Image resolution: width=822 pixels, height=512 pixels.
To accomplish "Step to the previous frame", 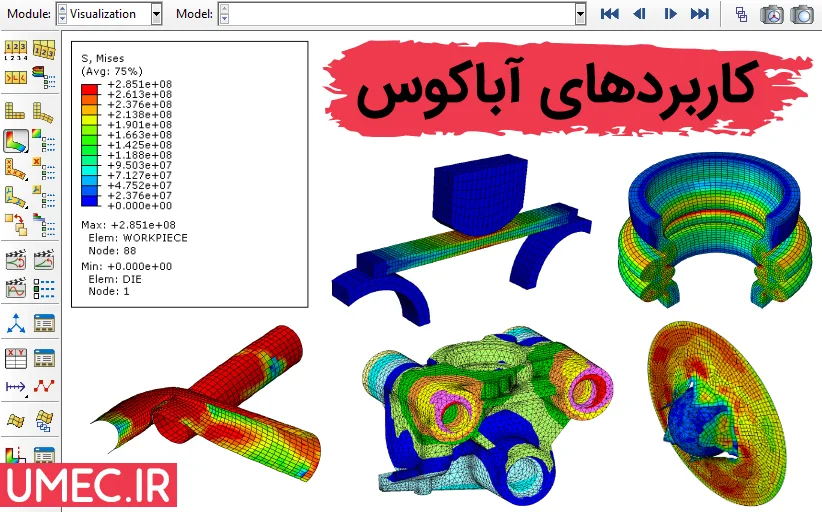I will coord(639,14).
